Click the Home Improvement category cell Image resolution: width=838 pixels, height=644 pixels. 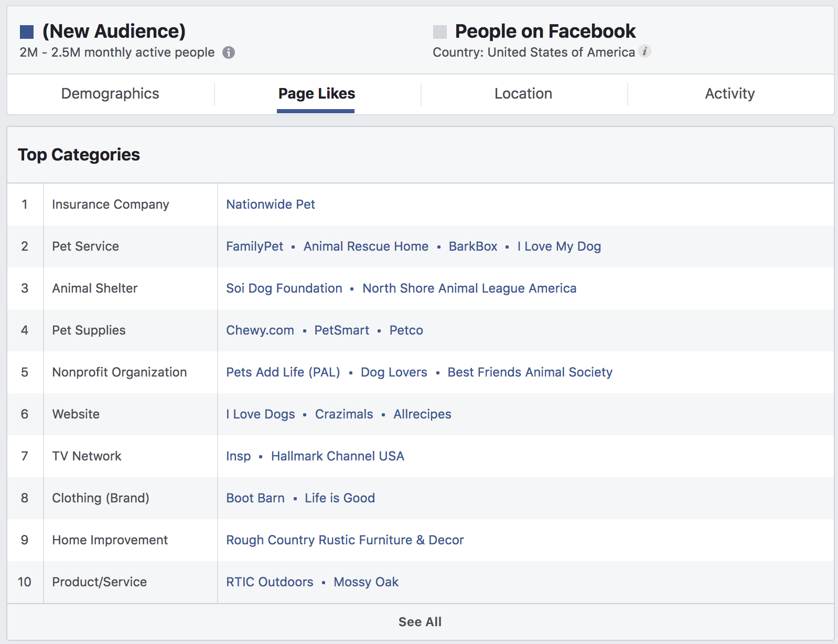point(131,540)
